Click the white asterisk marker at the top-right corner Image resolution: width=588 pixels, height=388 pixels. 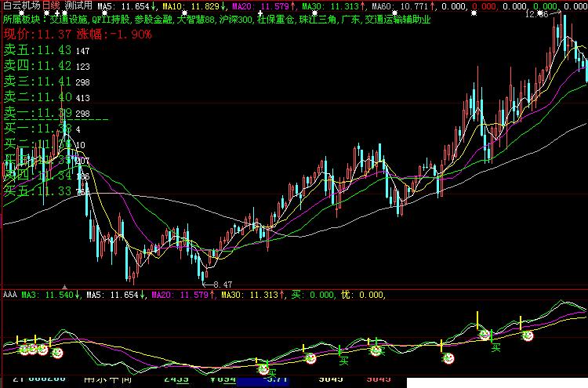click(582, 14)
